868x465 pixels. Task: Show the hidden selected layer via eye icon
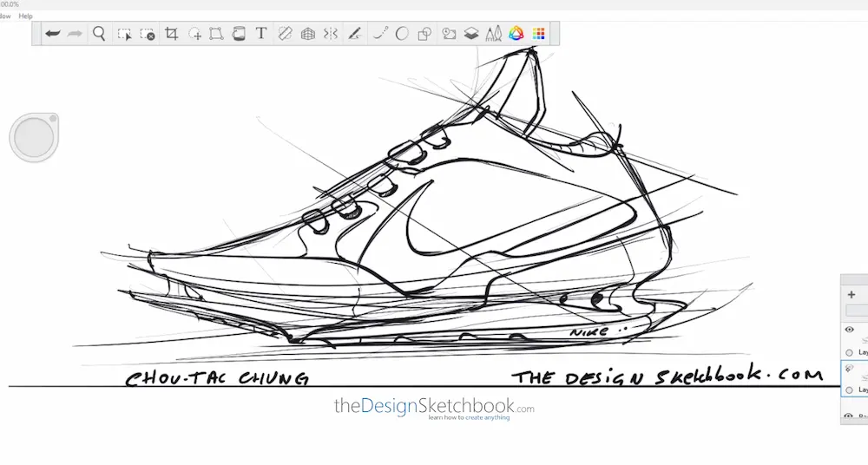(849, 368)
